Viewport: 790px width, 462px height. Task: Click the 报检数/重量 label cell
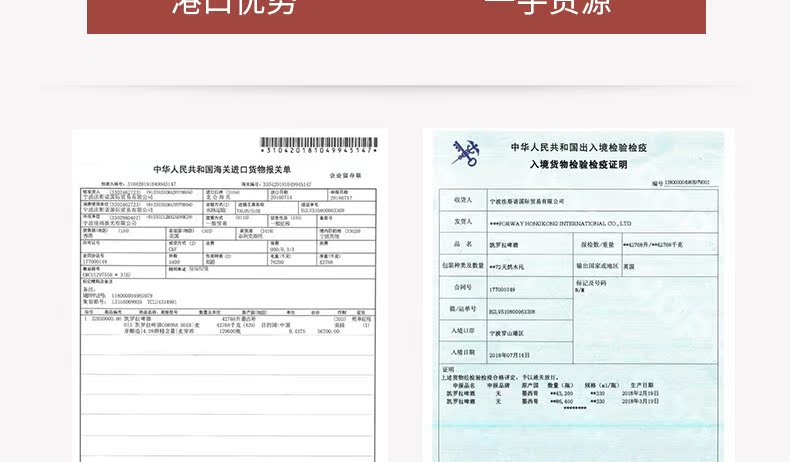click(598, 244)
